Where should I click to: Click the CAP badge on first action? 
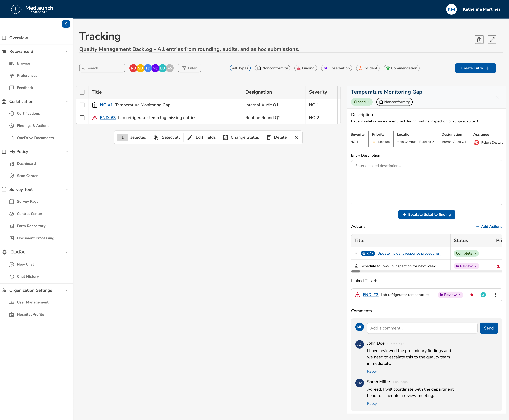coord(368,253)
